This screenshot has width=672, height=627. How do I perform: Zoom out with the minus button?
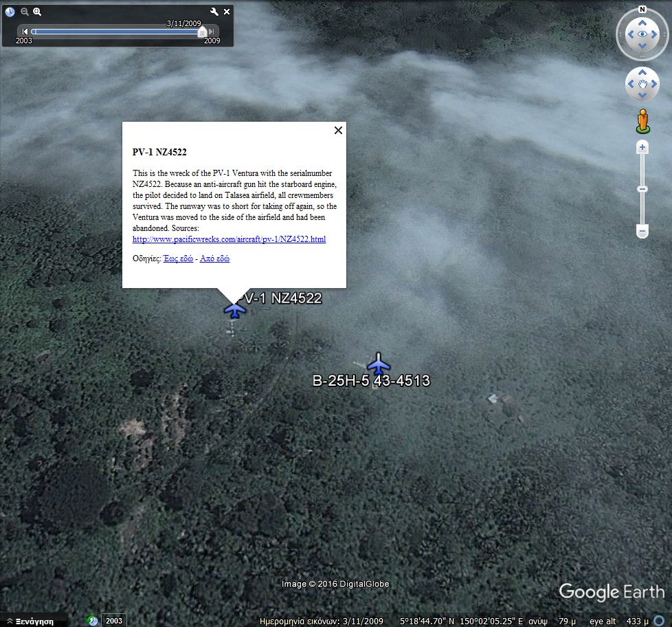point(642,232)
